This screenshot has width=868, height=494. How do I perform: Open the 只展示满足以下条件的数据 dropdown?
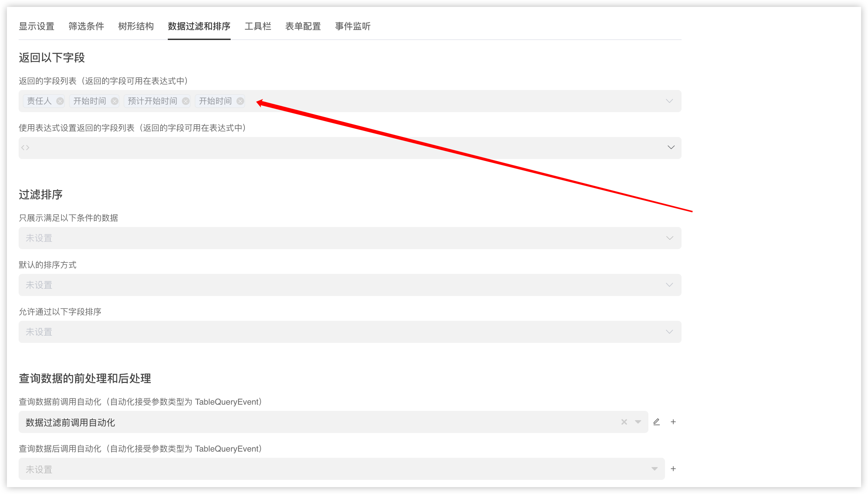[x=669, y=238]
